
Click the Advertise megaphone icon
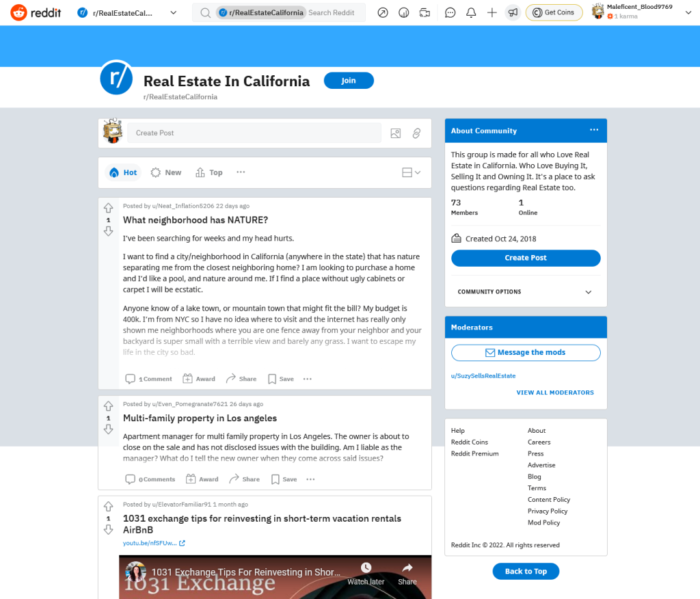coord(513,12)
